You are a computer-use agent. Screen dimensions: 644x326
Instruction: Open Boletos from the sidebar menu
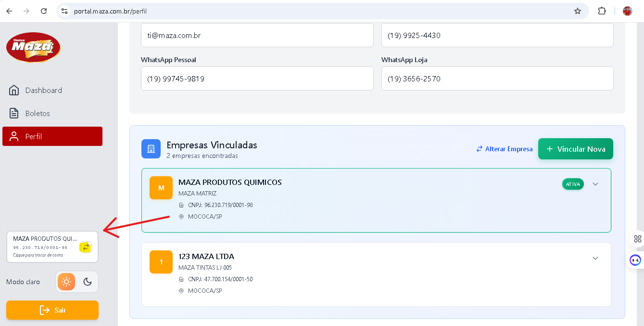pos(38,114)
